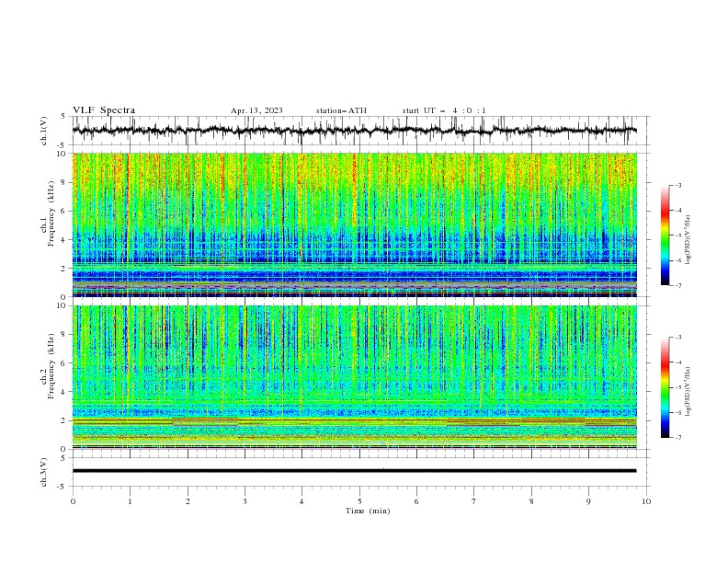Click time axis tick label '2'
This screenshot has width=728, height=563.
tap(188, 501)
